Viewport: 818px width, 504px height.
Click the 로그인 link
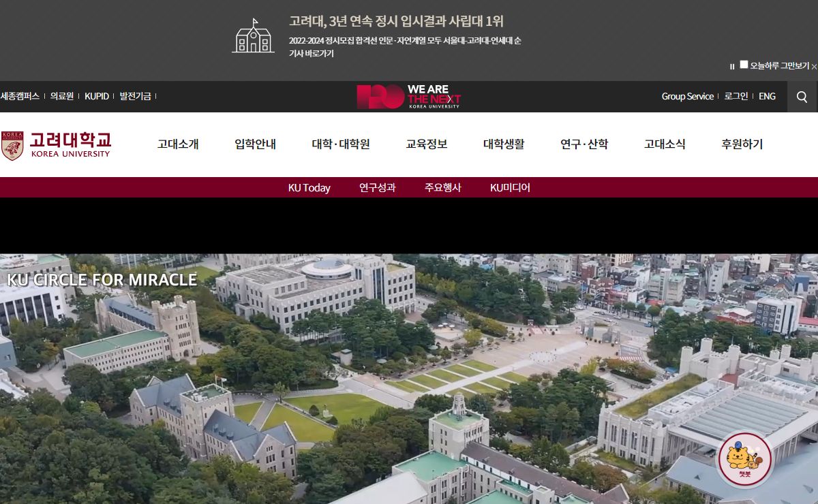point(736,97)
